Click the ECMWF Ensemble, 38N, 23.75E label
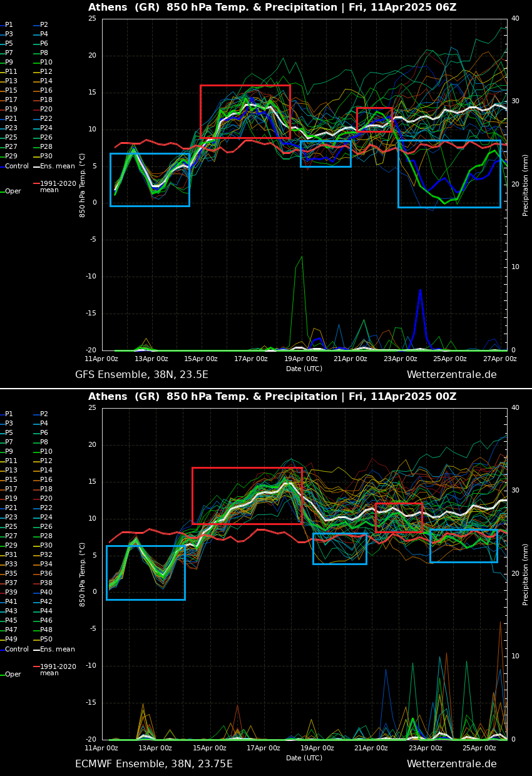The image size is (532, 776). (x=154, y=764)
